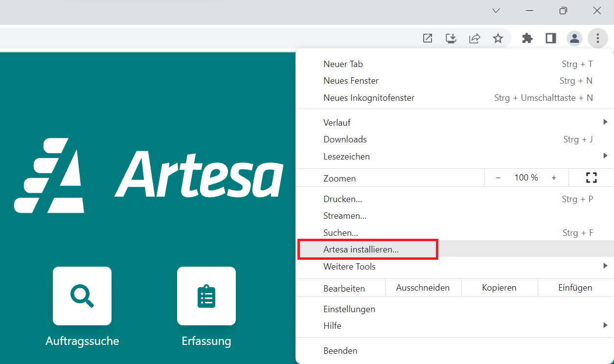Click the browser profile avatar icon
614x364 pixels.
574,38
